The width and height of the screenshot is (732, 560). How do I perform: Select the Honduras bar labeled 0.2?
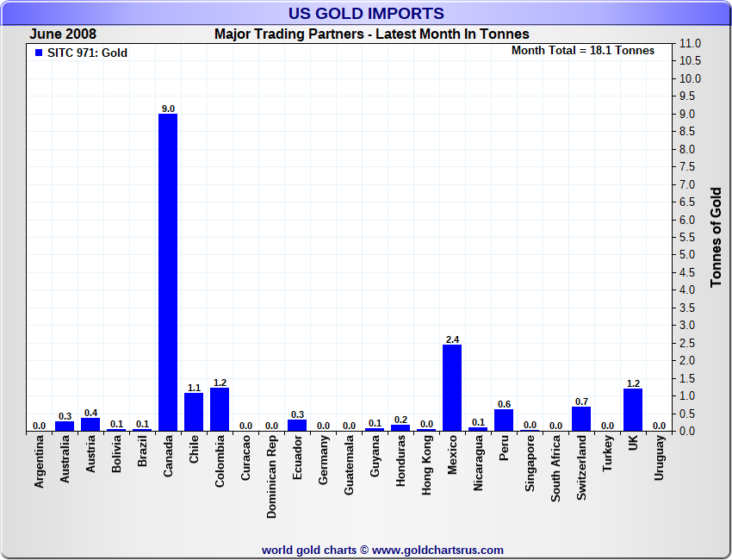point(400,427)
